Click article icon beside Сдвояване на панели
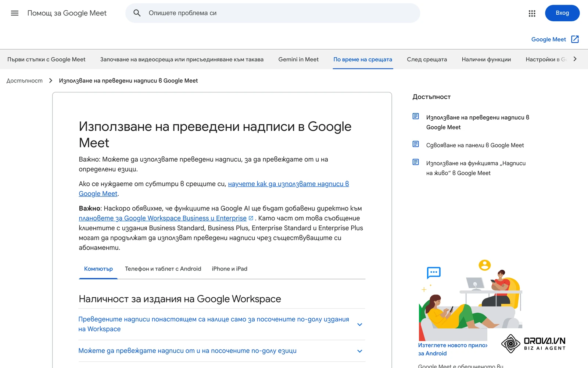The height and width of the screenshot is (368, 588). (x=416, y=144)
